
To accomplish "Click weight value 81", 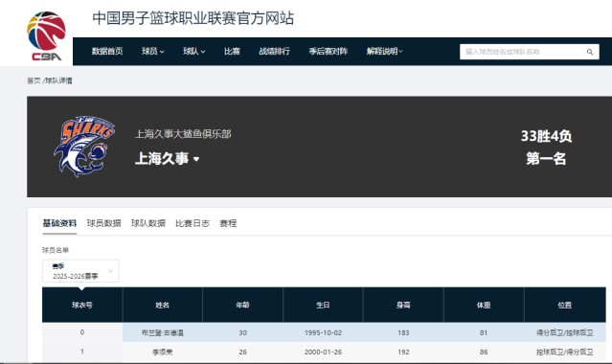I will coord(484,332).
